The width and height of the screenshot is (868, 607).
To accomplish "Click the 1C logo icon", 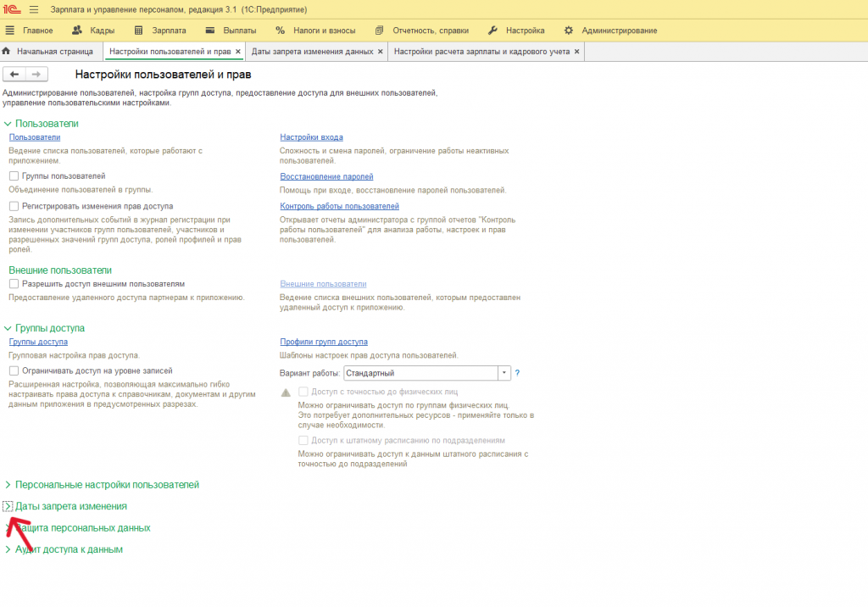I will click(12, 9).
